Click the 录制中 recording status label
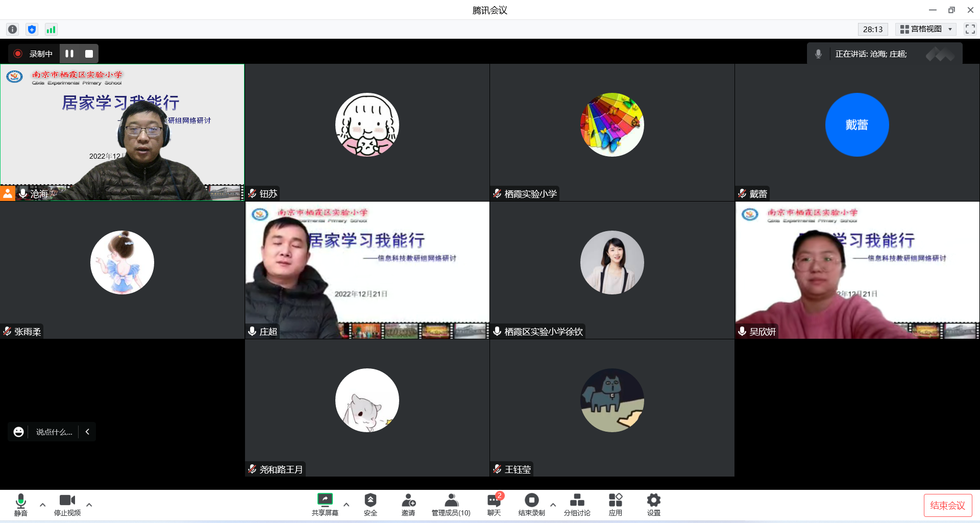 click(x=41, y=54)
